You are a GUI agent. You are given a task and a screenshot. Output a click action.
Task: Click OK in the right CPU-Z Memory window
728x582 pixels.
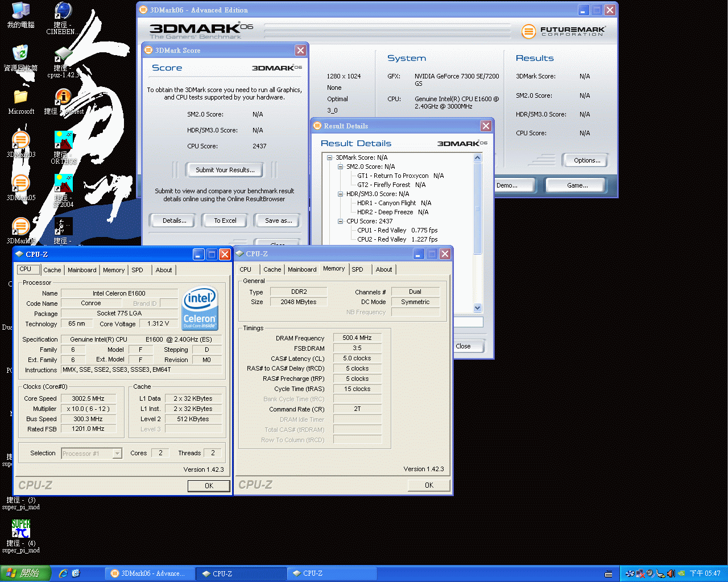pos(429,485)
